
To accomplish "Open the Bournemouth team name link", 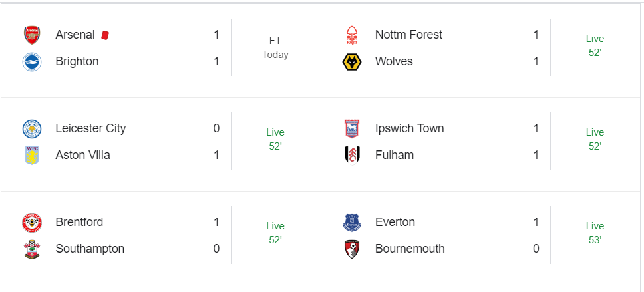I will pyautogui.click(x=410, y=249).
